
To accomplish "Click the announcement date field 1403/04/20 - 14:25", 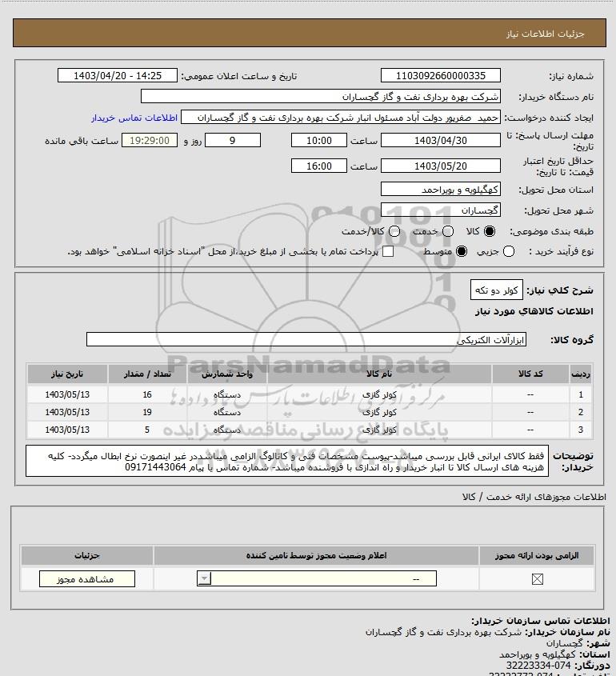I will pos(118,75).
